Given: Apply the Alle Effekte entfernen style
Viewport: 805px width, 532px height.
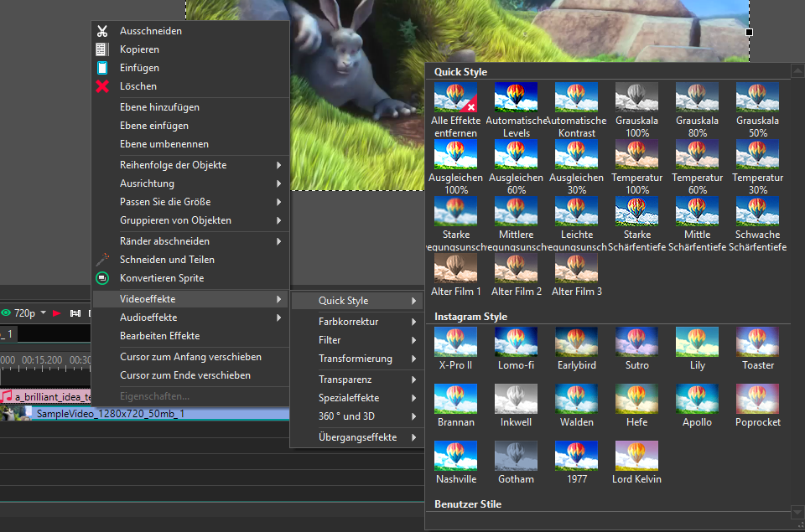Looking at the screenshot, I should pos(455,97).
